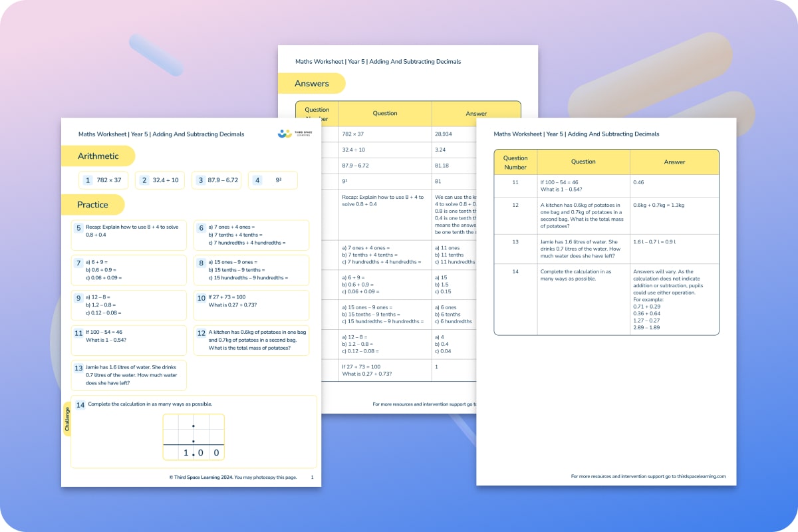Select answer '3.24' on the middle page
Screen dimensions: 798x532
[x=442, y=150]
